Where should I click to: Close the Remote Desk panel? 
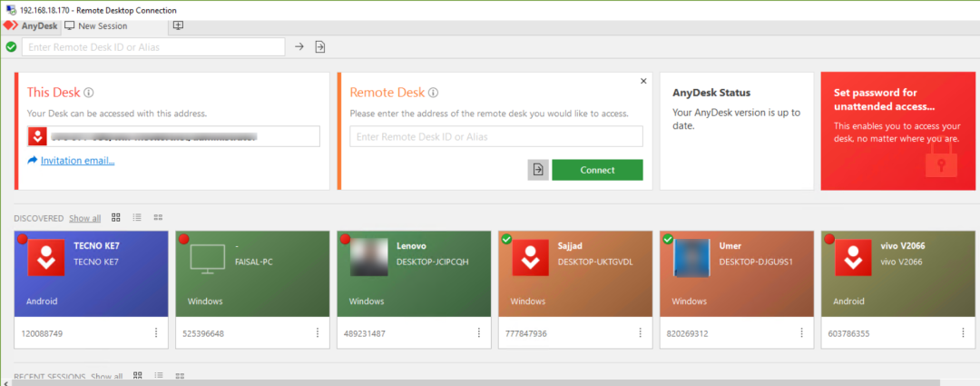coord(643,81)
